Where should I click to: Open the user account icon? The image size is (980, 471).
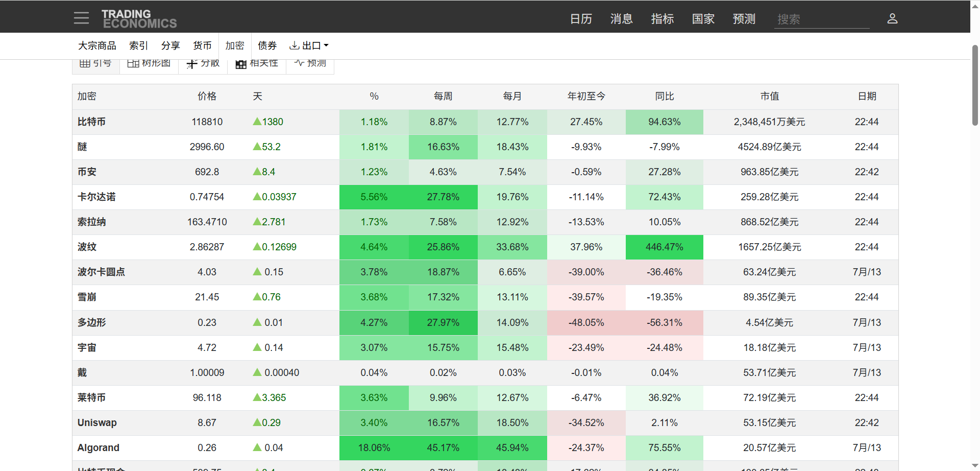click(x=892, y=18)
